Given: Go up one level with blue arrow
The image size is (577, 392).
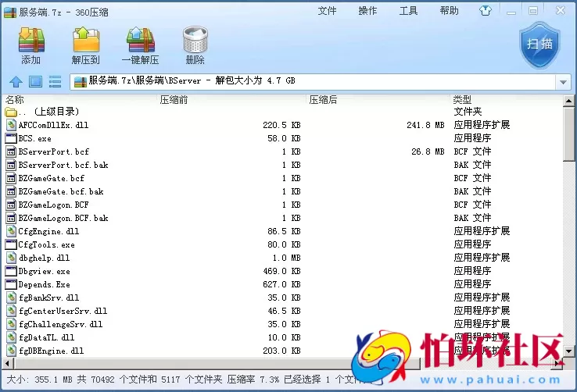Looking at the screenshot, I should [16, 81].
